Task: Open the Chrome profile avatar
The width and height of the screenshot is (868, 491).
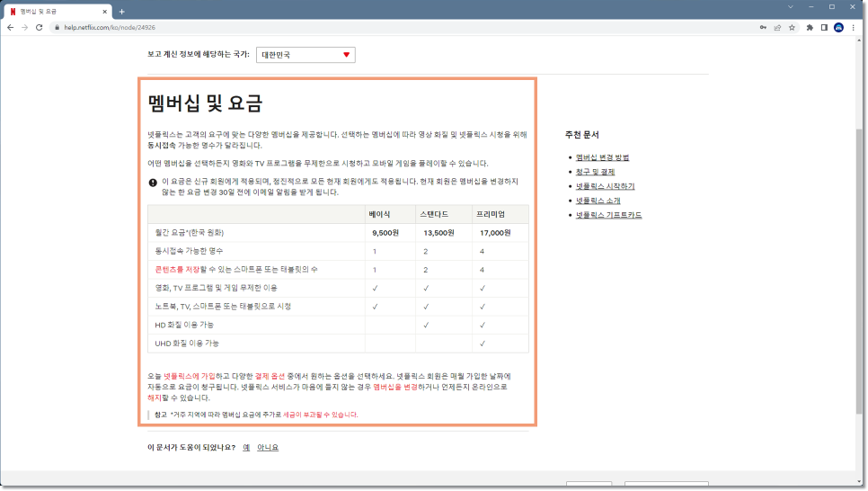Action: [838, 27]
